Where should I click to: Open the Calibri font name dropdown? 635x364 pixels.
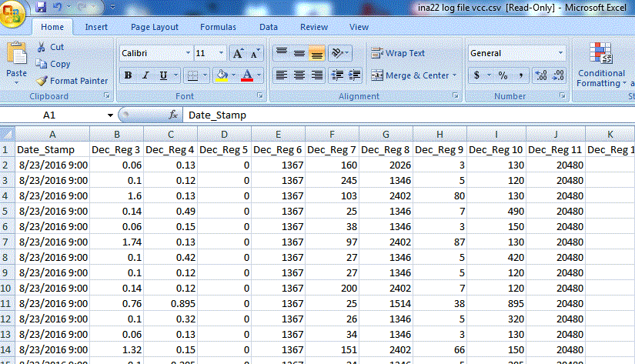188,53
